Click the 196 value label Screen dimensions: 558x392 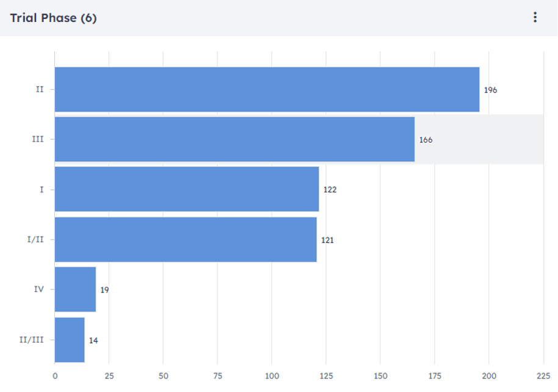pos(490,90)
